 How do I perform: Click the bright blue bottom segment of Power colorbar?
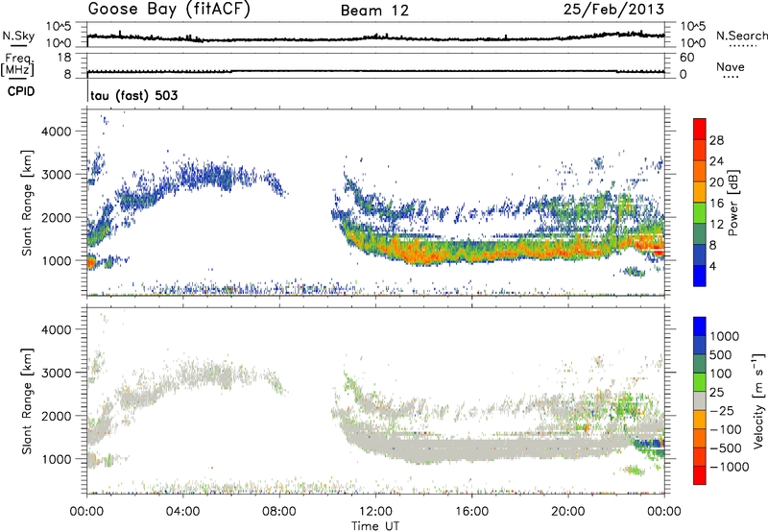point(700,276)
